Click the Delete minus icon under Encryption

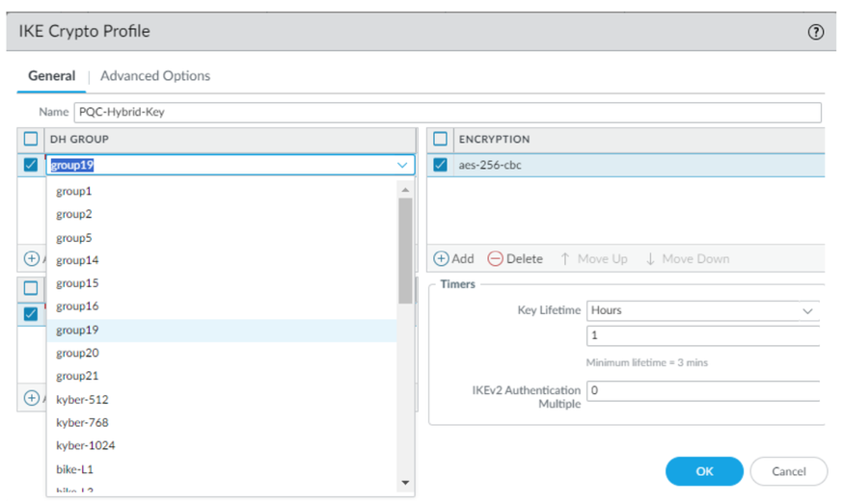click(x=495, y=258)
